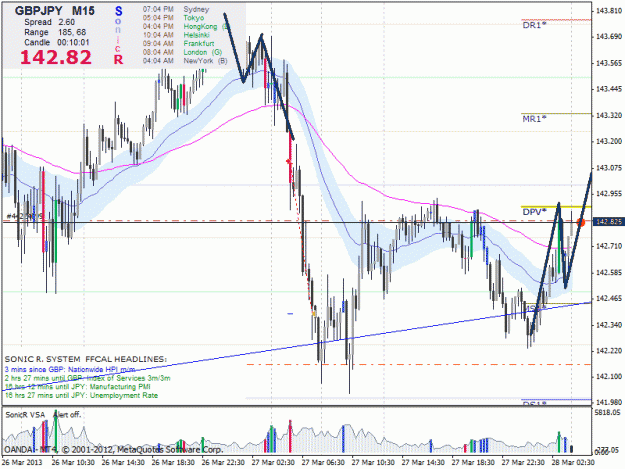Click the NewYork (B) session row

click(185, 61)
